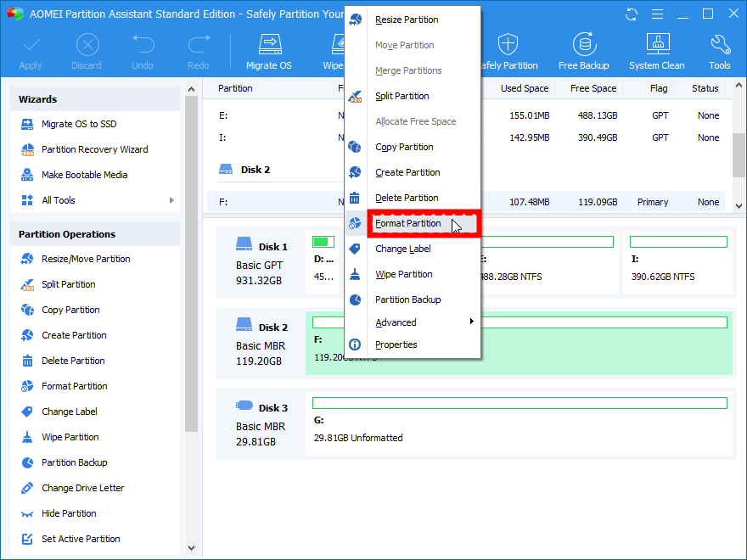Viewport: 747px width, 560px height.
Task: Click the refresh icon in title bar
Action: pos(632,14)
